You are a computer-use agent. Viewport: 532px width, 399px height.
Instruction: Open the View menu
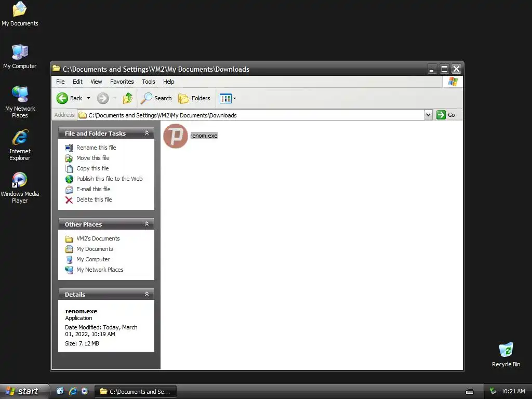tap(96, 82)
